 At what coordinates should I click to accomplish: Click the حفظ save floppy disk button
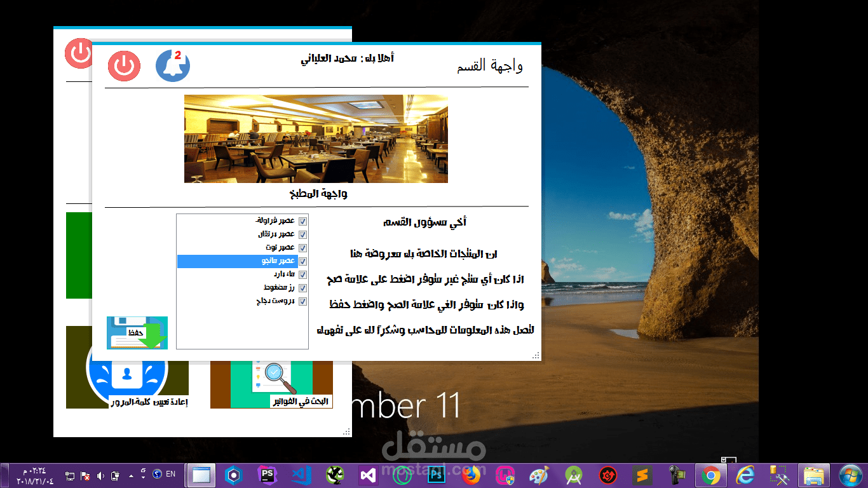(137, 332)
